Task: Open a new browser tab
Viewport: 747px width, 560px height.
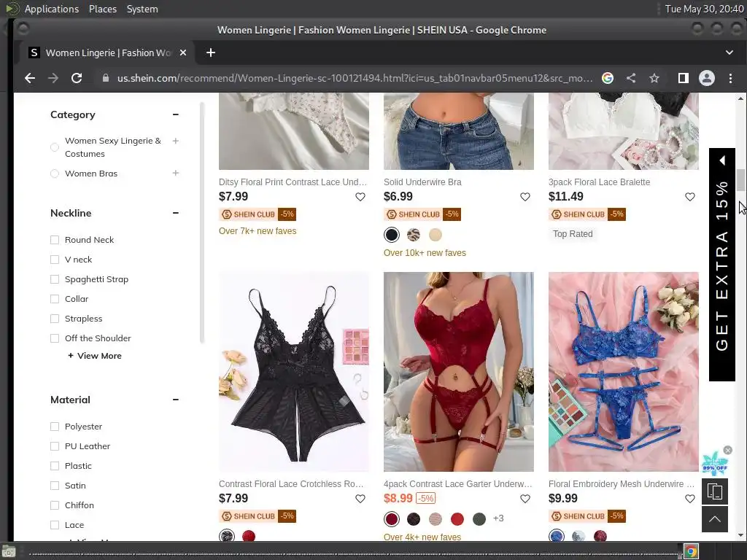Action: coord(211,52)
